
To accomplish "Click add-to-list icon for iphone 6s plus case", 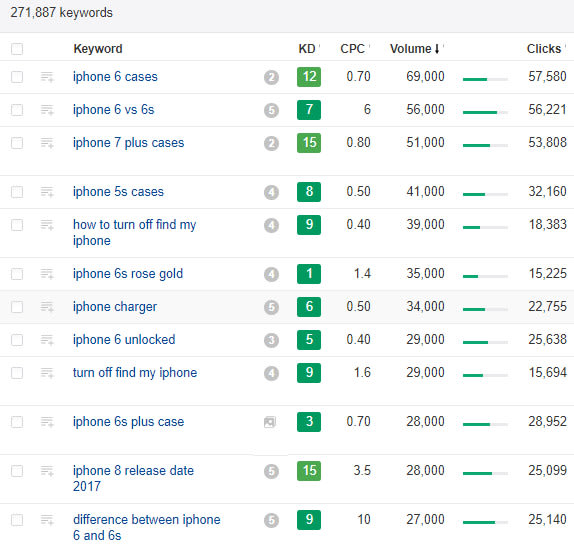I will click(47, 422).
